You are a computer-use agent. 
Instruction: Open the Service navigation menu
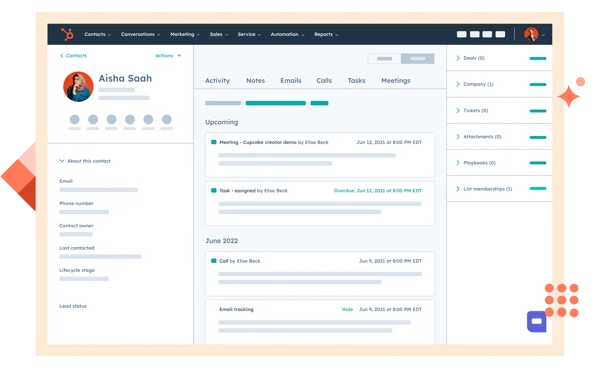click(249, 34)
